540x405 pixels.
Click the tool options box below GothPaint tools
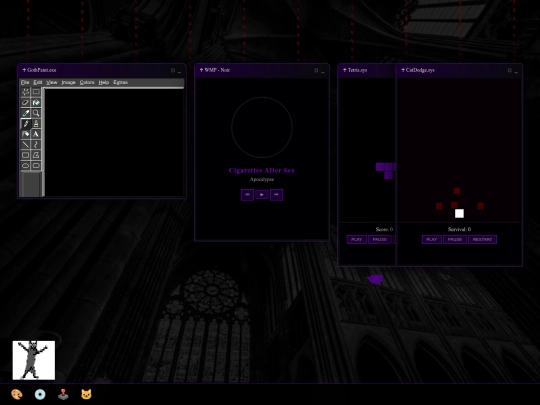point(31,184)
